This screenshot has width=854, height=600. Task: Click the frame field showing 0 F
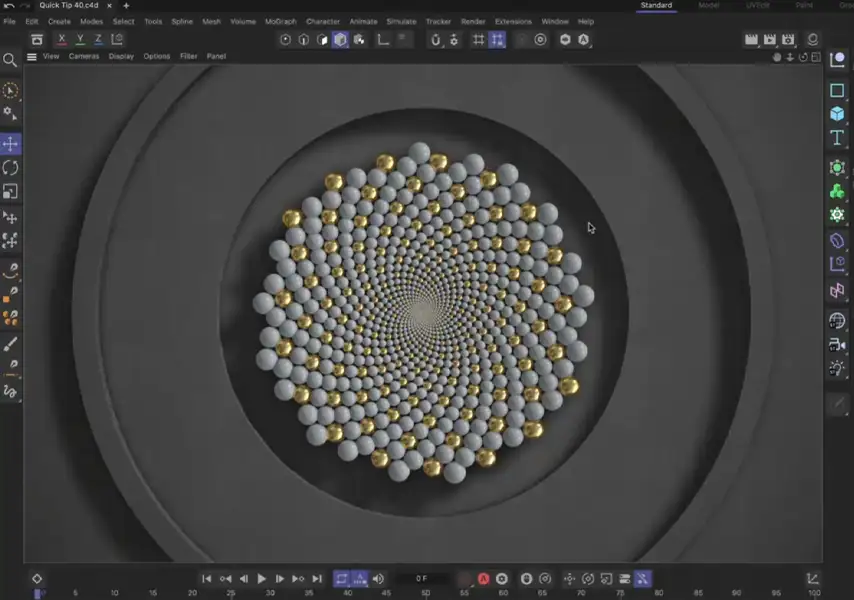pos(423,578)
